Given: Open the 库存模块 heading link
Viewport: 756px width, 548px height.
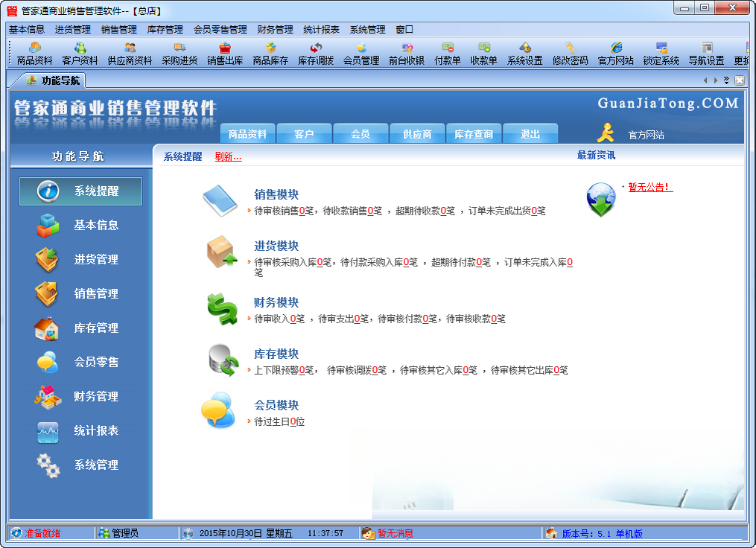Looking at the screenshot, I should [276, 354].
